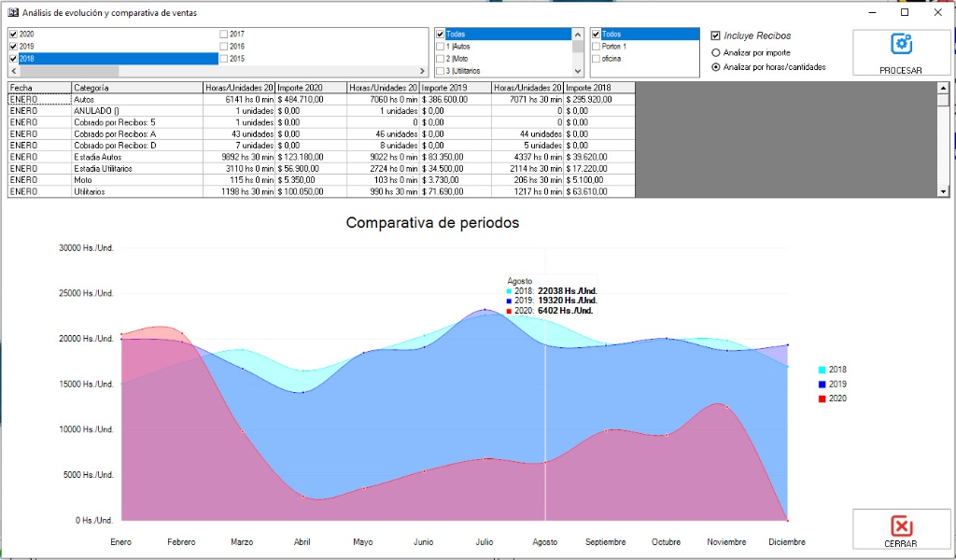
Task: Select Analizar por importe radio option
Action: pyautogui.click(x=716, y=53)
